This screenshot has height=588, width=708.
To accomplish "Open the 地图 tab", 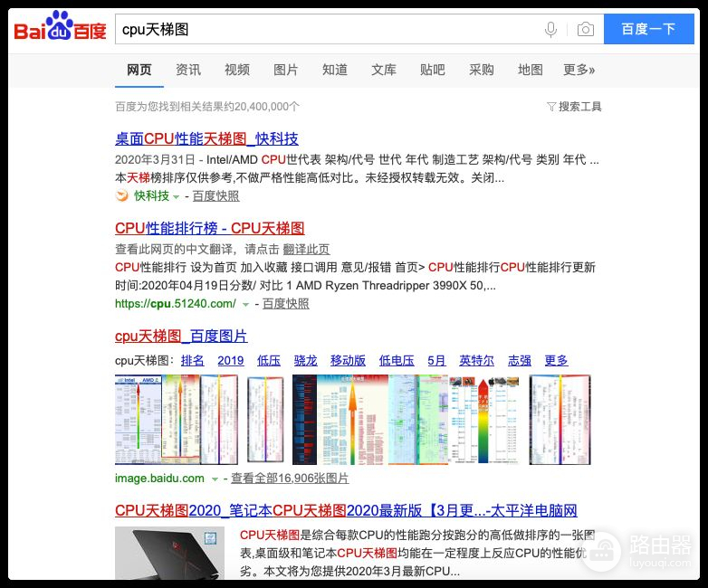I will [x=531, y=70].
